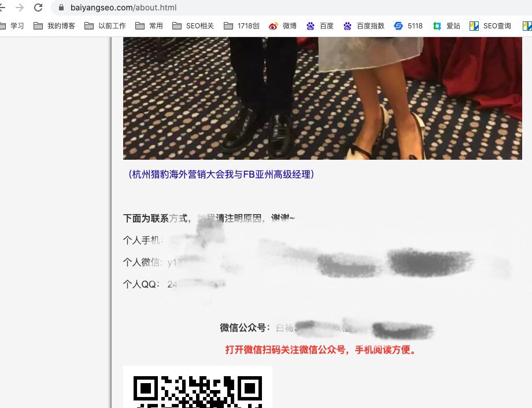Click the WeChat QR code image
The height and width of the screenshot is (408, 532).
coord(197,387)
